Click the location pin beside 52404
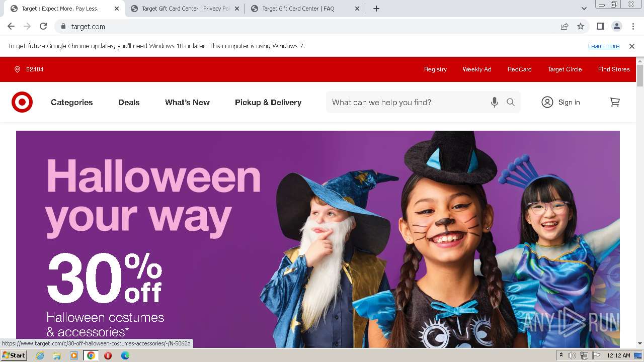This screenshot has width=644, height=362. [17, 69]
